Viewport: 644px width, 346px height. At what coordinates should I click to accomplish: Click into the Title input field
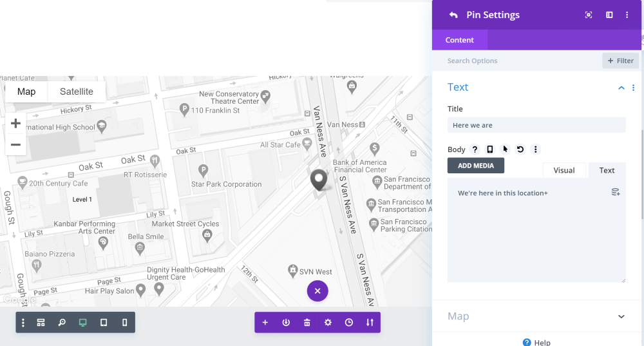536,125
